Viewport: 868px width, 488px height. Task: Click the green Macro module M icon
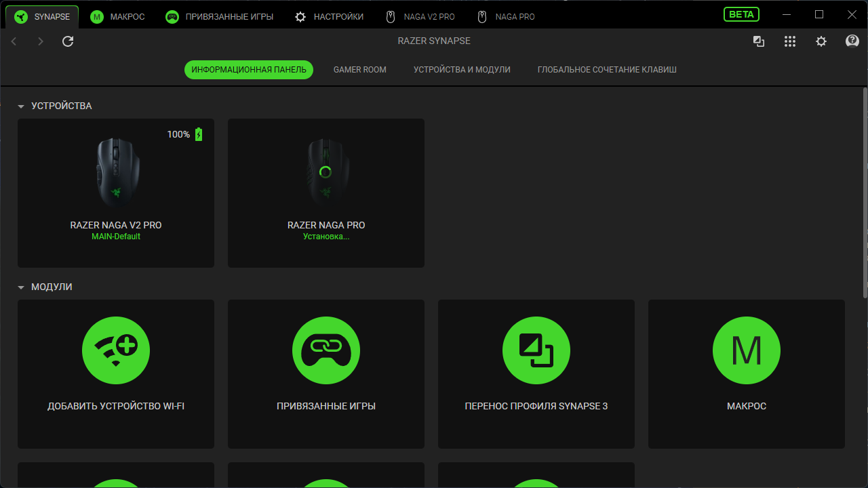pos(747,351)
